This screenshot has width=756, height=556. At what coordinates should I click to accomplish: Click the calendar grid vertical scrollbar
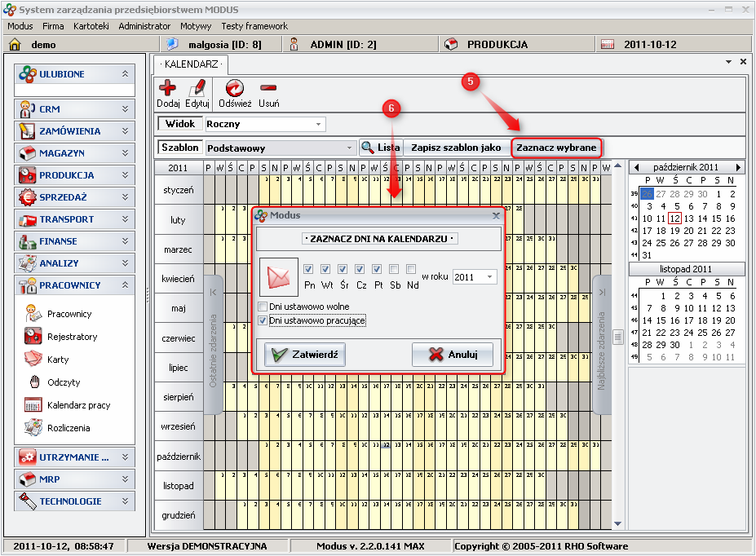click(x=617, y=335)
